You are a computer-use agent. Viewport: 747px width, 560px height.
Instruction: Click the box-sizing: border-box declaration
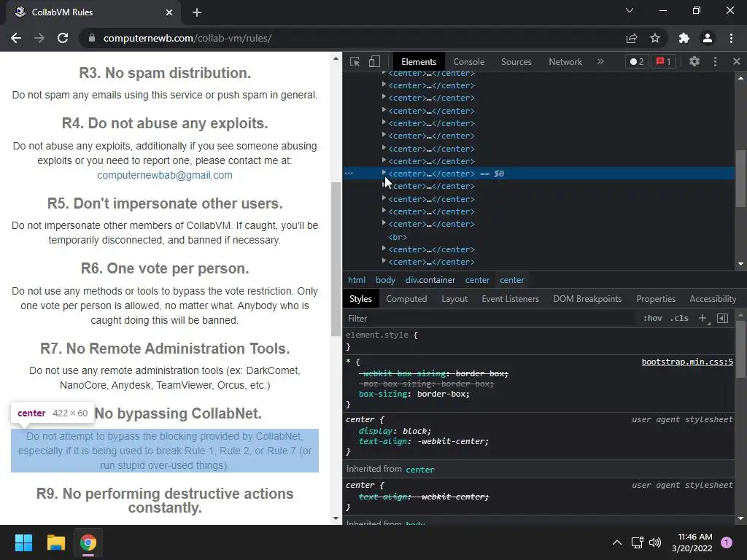414,394
